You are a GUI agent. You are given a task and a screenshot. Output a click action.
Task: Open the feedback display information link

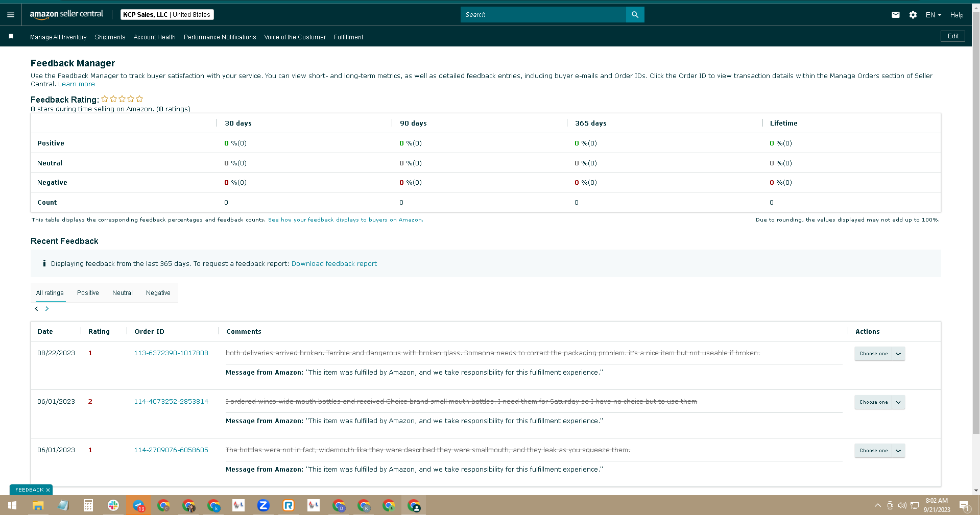tap(346, 220)
